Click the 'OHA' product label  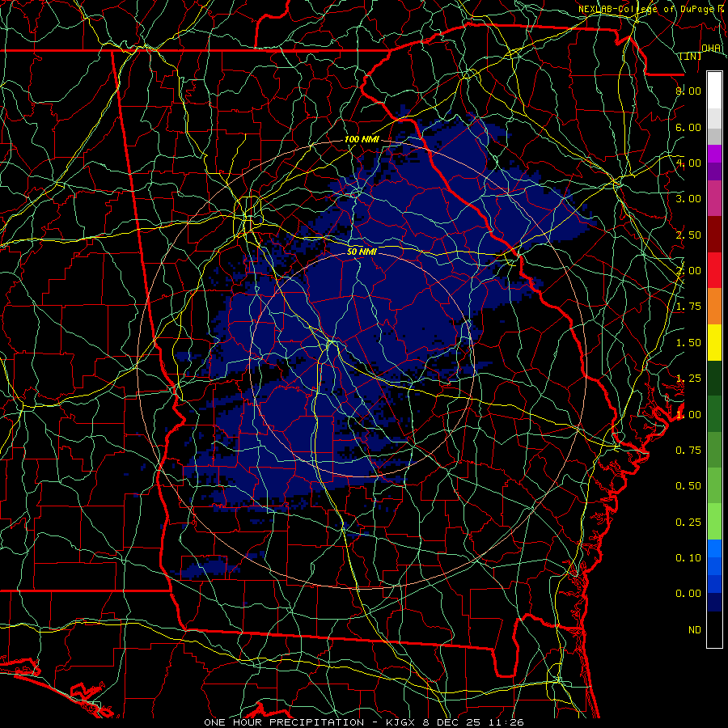(x=711, y=48)
